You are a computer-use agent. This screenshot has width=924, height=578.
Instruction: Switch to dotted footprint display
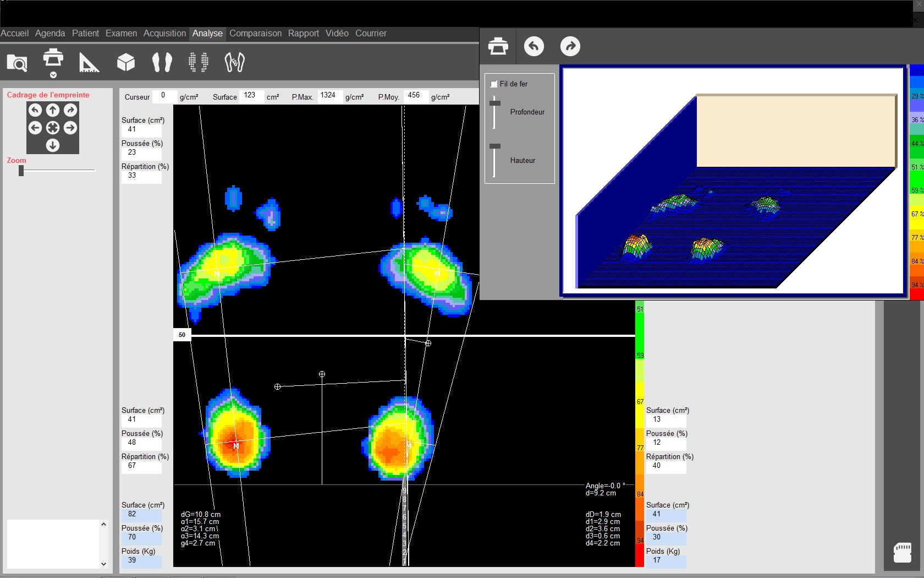199,62
